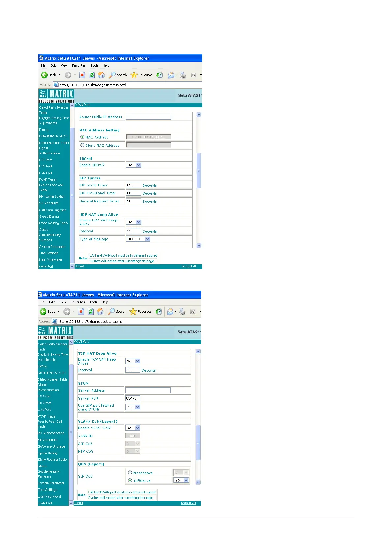
Task: Click Home icon in lower browser toolbar
Action: click(100, 312)
